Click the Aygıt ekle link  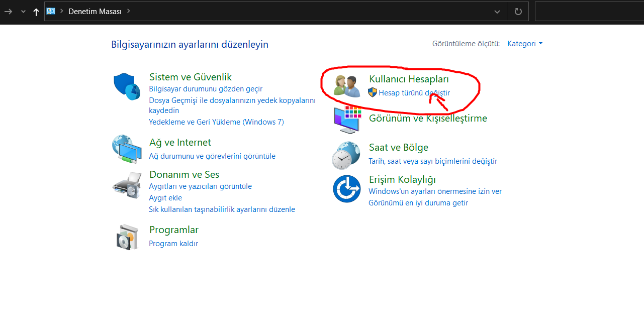coord(165,198)
